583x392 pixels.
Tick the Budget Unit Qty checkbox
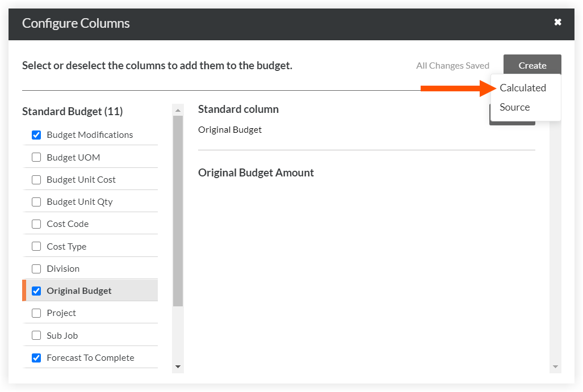[36, 202]
